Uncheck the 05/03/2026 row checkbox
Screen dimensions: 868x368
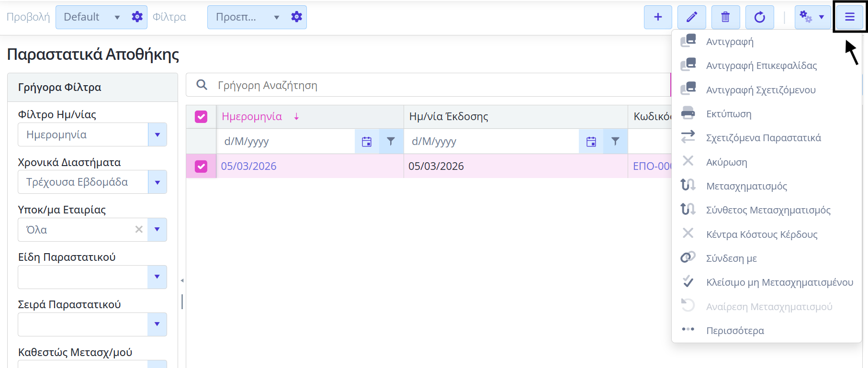pos(201,166)
